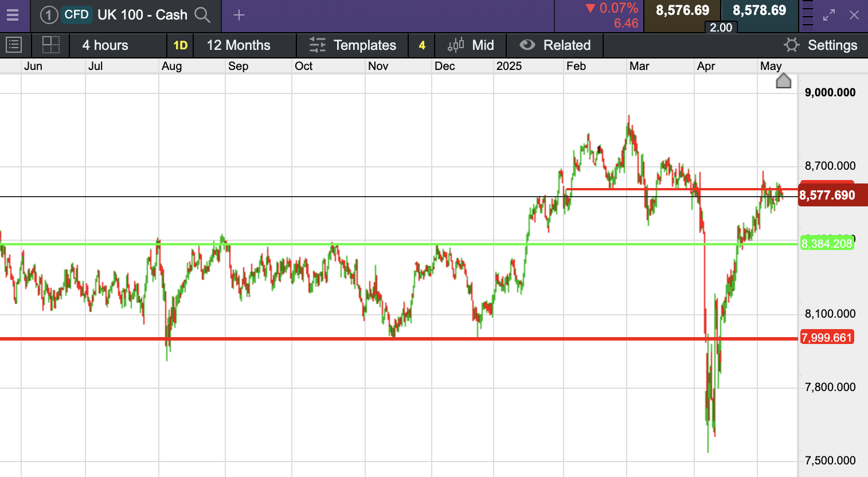Screen dimensions: 868x477
Task: Click the red 8,577.690 current price label
Action: click(832, 195)
